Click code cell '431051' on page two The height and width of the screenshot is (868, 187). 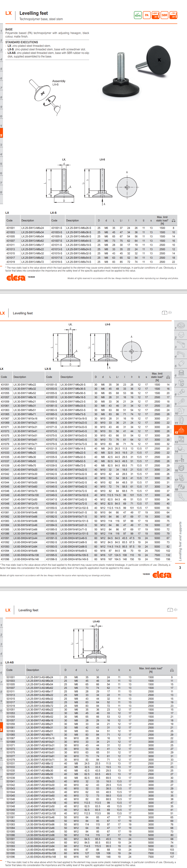pos(5,384)
